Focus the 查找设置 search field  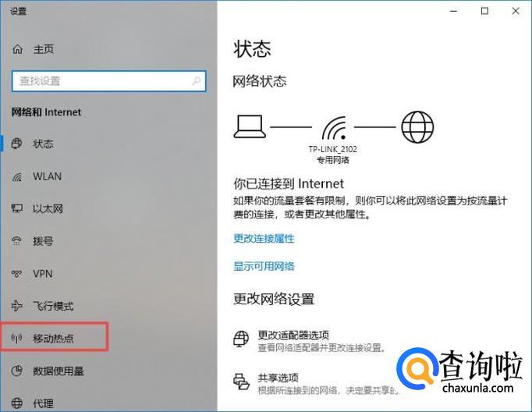coord(108,81)
